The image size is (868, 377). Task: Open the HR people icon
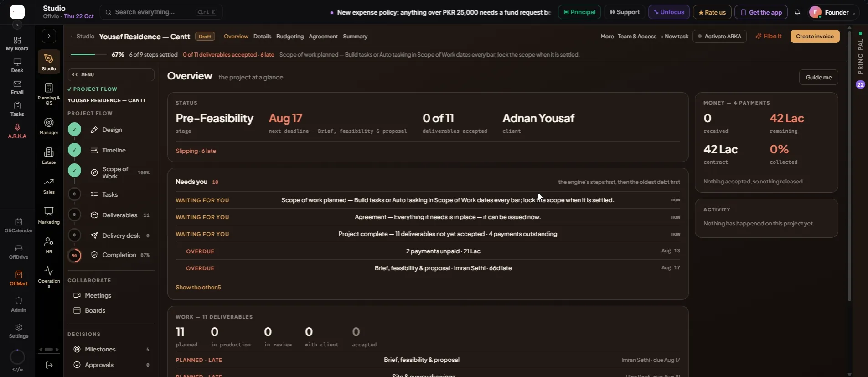click(x=49, y=245)
